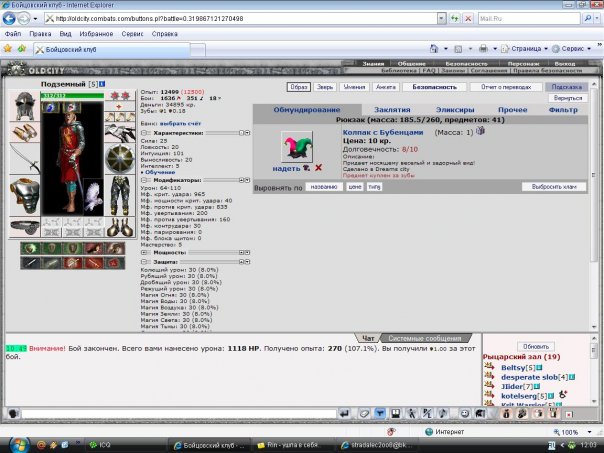Clear chat with the eraser icon
This screenshot has height=453, width=604.
tap(364, 413)
